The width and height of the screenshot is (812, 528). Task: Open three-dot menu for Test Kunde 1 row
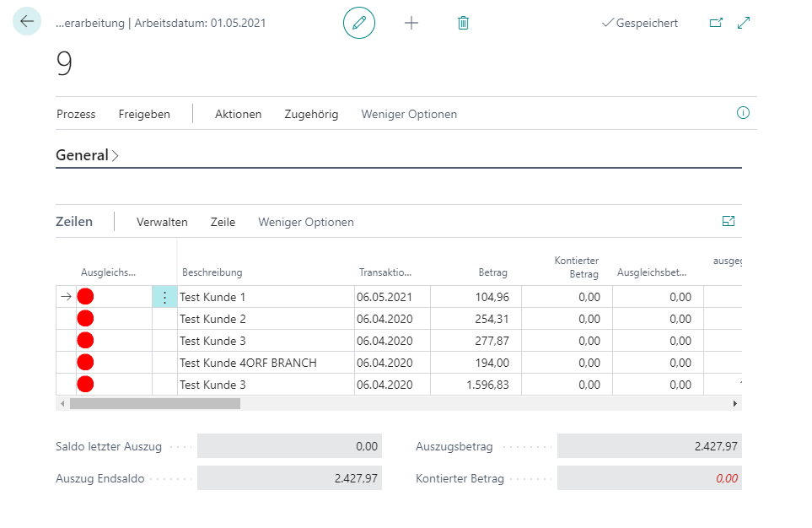164,297
